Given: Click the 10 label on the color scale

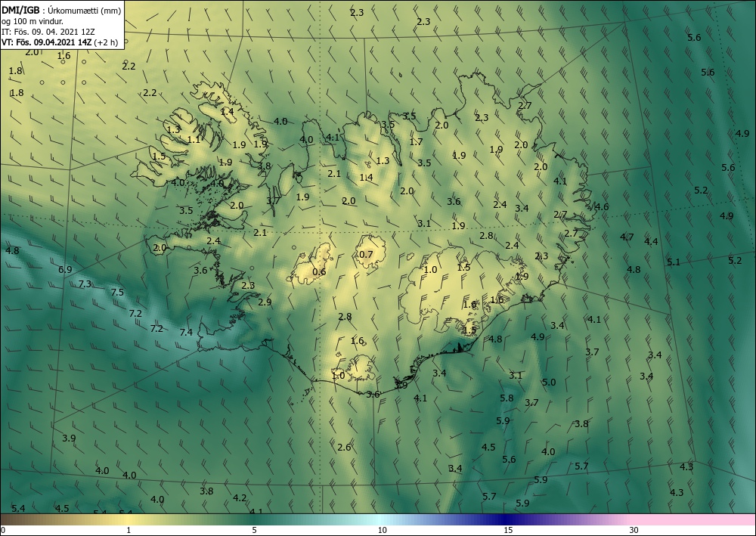Looking at the screenshot, I should [x=382, y=530].
